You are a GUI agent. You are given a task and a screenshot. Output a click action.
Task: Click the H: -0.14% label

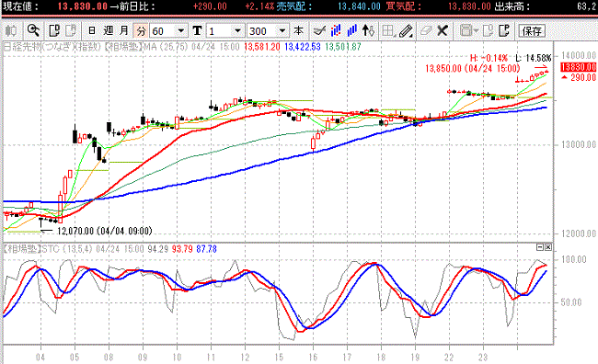489,58
